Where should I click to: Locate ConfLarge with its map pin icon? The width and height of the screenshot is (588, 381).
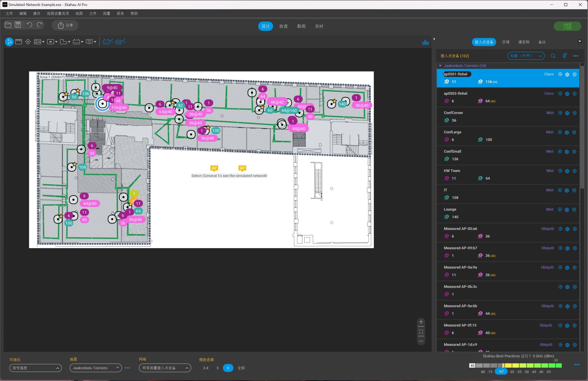pyautogui.click(x=574, y=132)
